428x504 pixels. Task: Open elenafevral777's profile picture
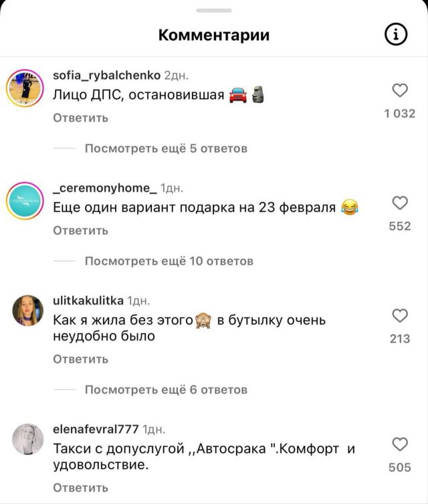[x=27, y=439]
